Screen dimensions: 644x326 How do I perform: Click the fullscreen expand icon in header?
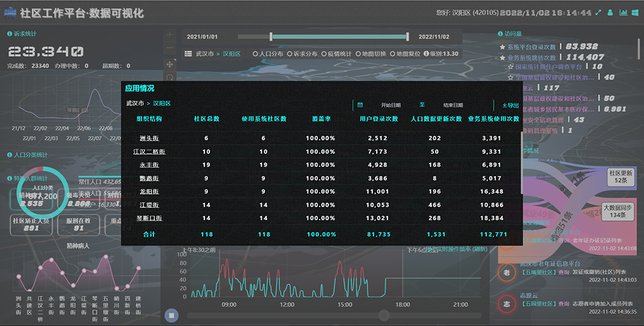click(x=599, y=13)
